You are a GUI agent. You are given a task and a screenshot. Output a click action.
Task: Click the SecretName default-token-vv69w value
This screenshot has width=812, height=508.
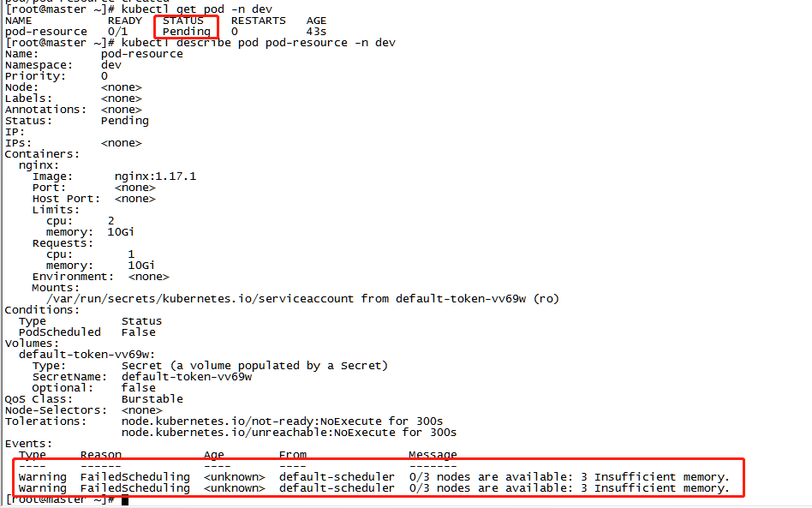[187, 377]
